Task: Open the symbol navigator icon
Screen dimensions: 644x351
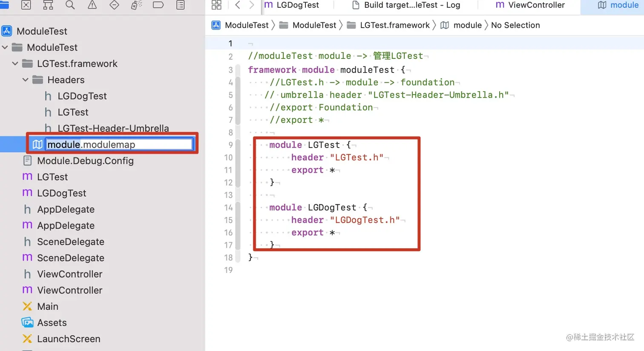Action: point(48,5)
